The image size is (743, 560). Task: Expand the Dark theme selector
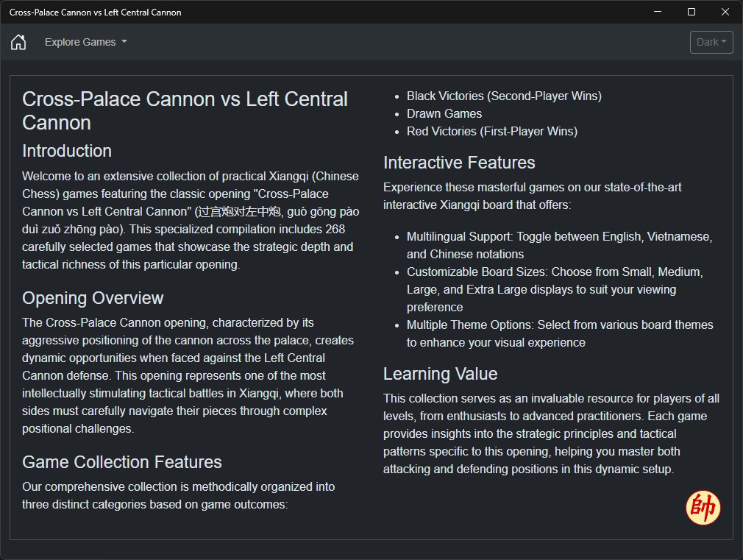[711, 42]
